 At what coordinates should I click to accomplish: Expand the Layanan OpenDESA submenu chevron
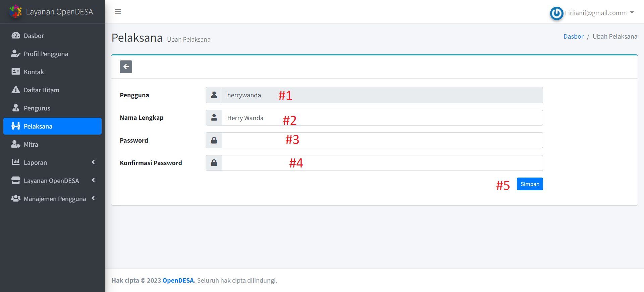pos(93,180)
